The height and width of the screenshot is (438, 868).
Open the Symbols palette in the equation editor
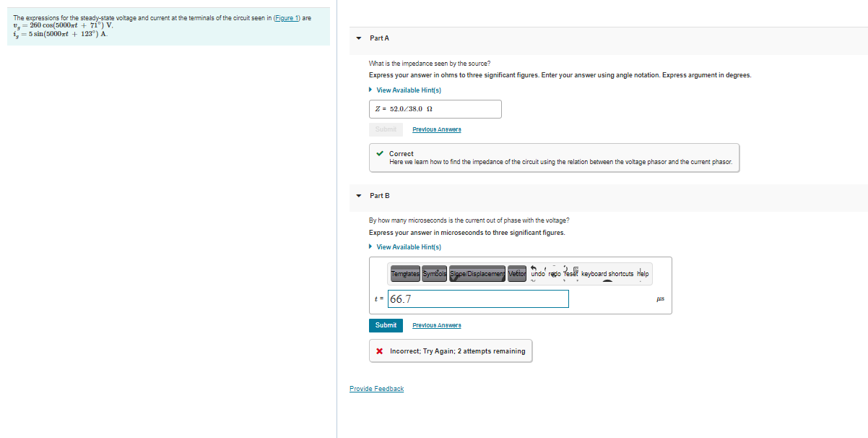(434, 274)
